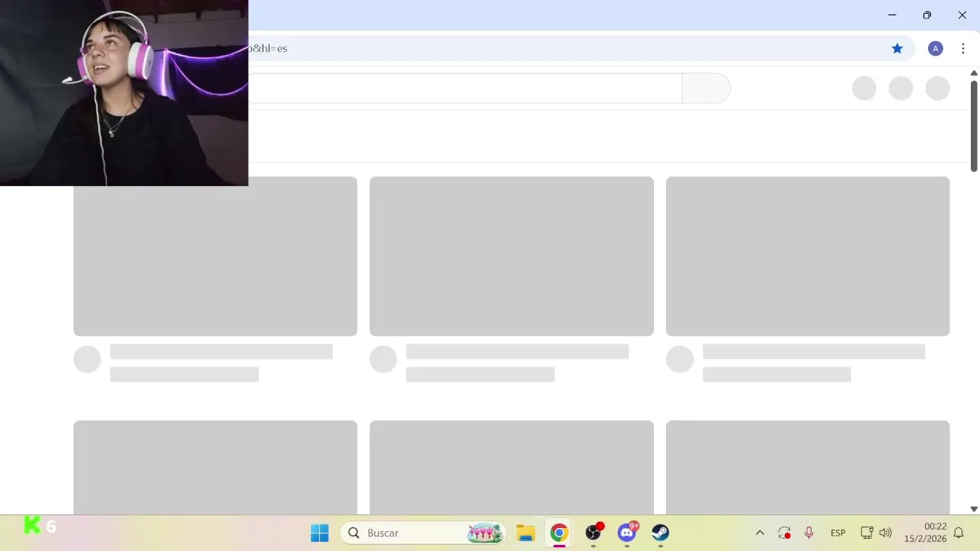The height and width of the screenshot is (551, 980).
Task: Open the clock and date 00:22
Action: click(925, 533)
